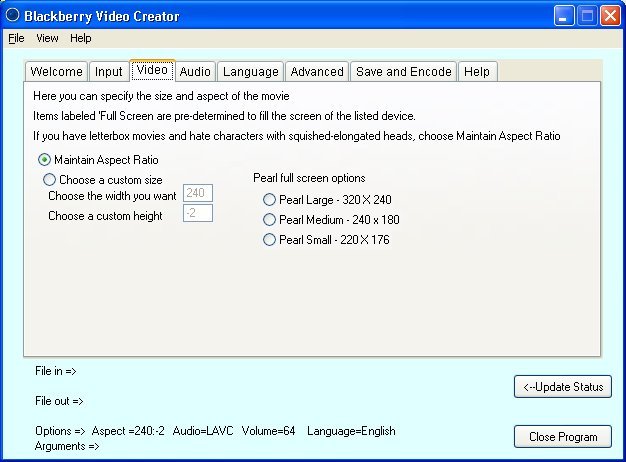Click the 'Options =>' label
The height and width of the screenshot is (462, 626).
[60, 431]
